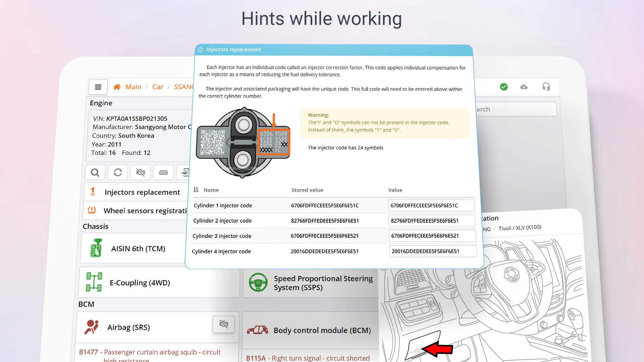Edit Cylinder 1 injector code value field
The height and width of the screenshot is (362, 644).
tap(431, 205)
